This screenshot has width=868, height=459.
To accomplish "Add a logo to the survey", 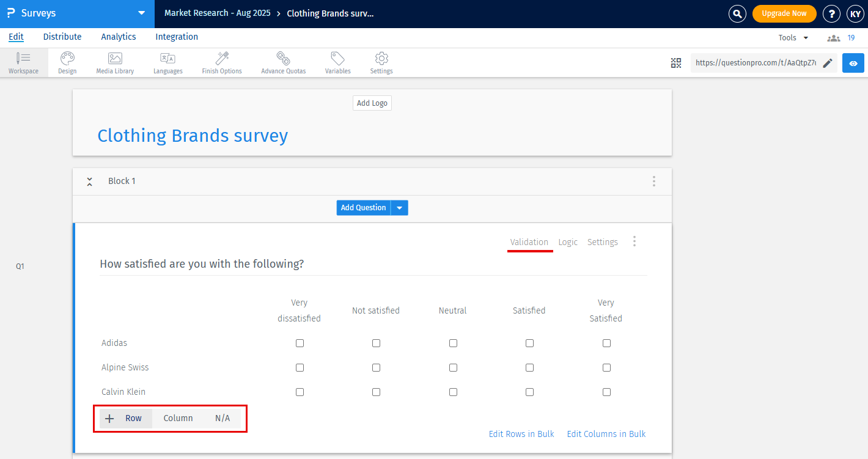I will [x=372, y=103].
